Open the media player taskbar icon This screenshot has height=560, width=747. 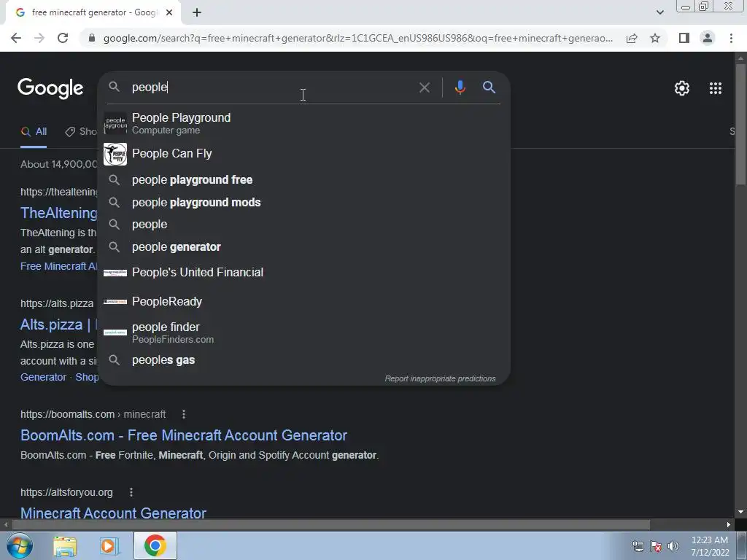tap(109, 545)
